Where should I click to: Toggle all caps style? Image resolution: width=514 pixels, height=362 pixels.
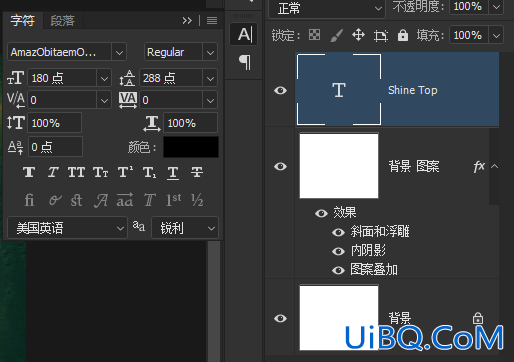[x=76, y=172]
